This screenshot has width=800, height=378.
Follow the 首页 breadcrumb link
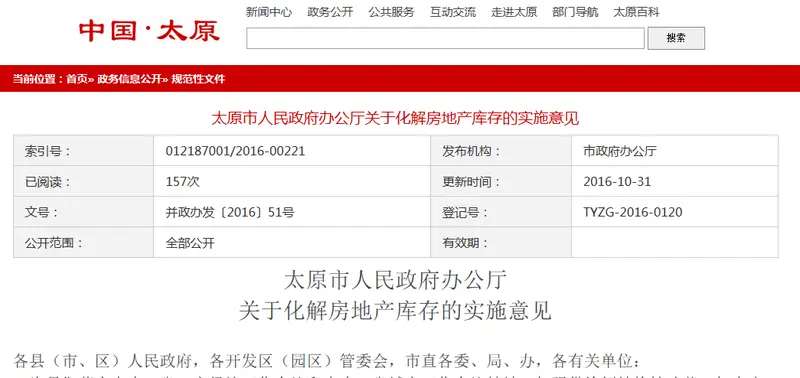click(x=77, y=79)
